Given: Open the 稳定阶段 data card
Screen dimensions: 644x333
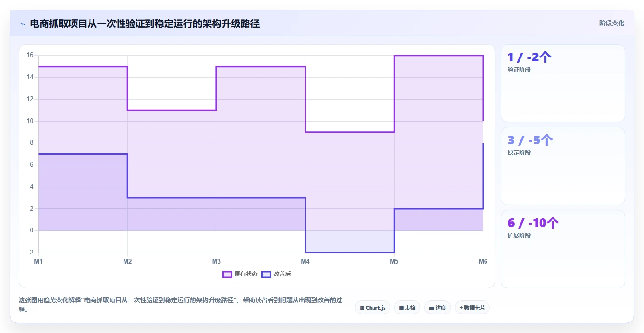Looking at the screenshot, I should [x=563, y=166].
